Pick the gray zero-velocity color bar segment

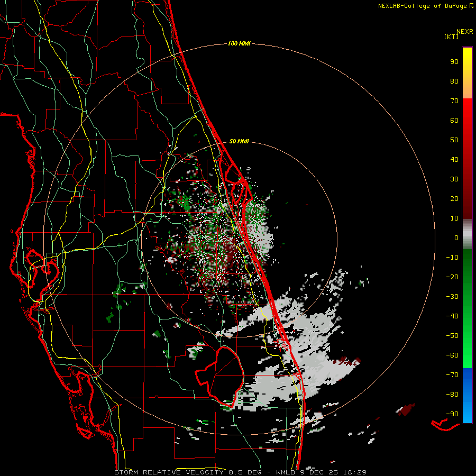(467, 234)
